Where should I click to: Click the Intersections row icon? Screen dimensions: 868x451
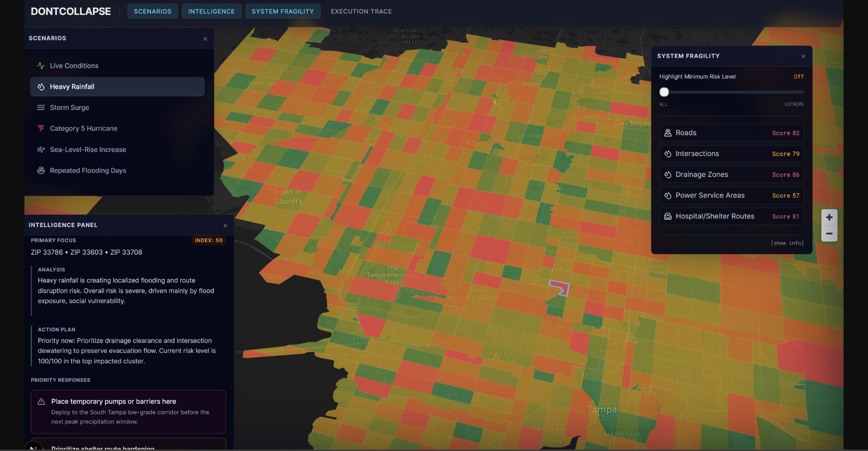[x=668, y=154]
